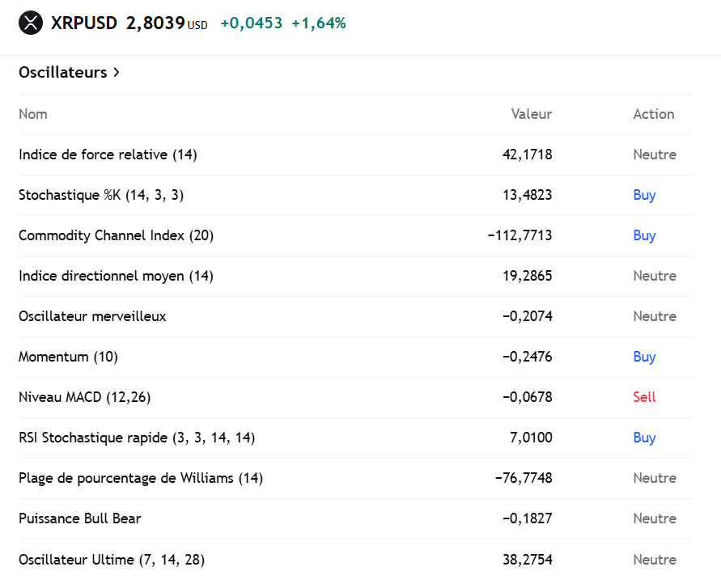Open the Oscillateurs section heading
This screenshot has height=588, width=721.
click(x=63, y=73)
